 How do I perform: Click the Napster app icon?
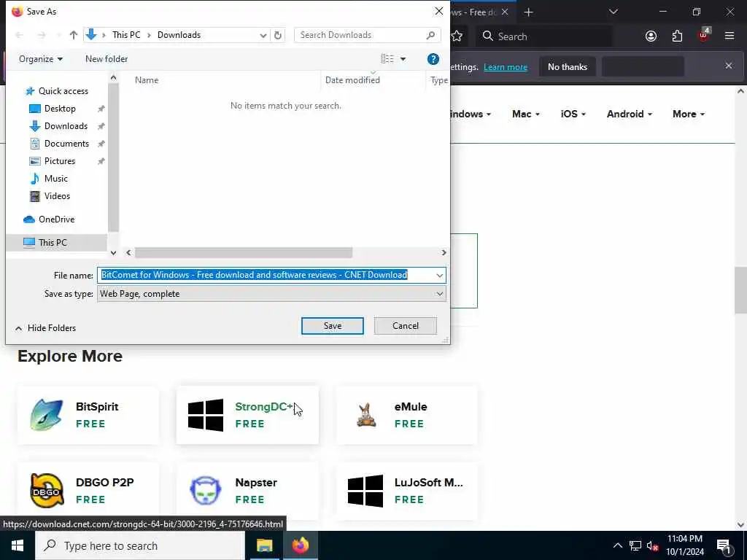click(206, 491)
